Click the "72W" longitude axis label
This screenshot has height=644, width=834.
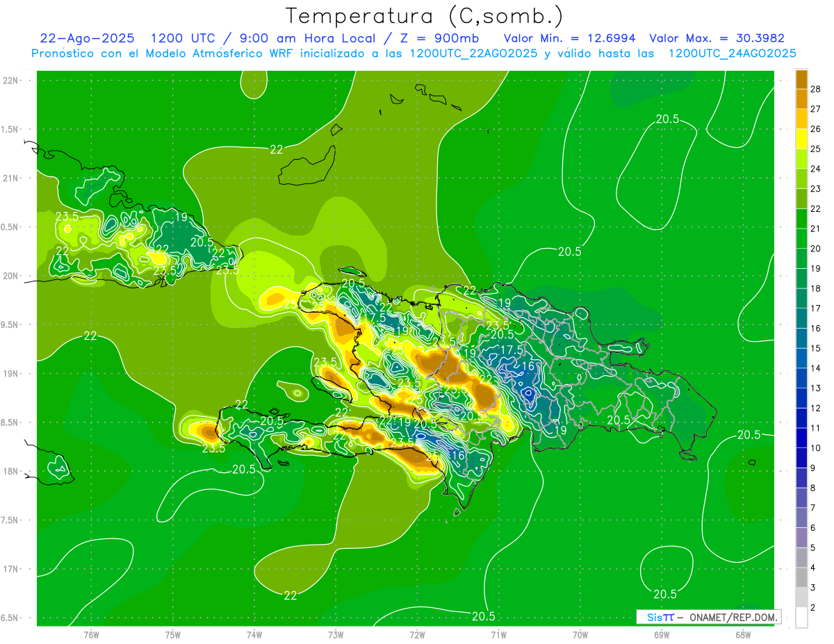(x=417, y=635)
